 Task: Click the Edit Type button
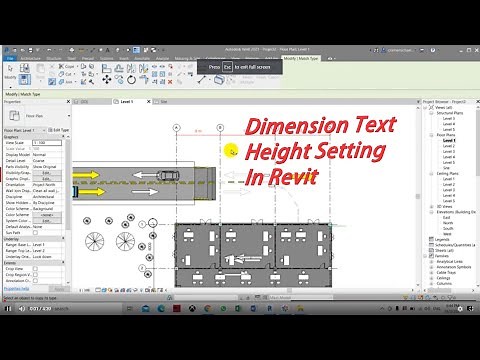(59, 130)
